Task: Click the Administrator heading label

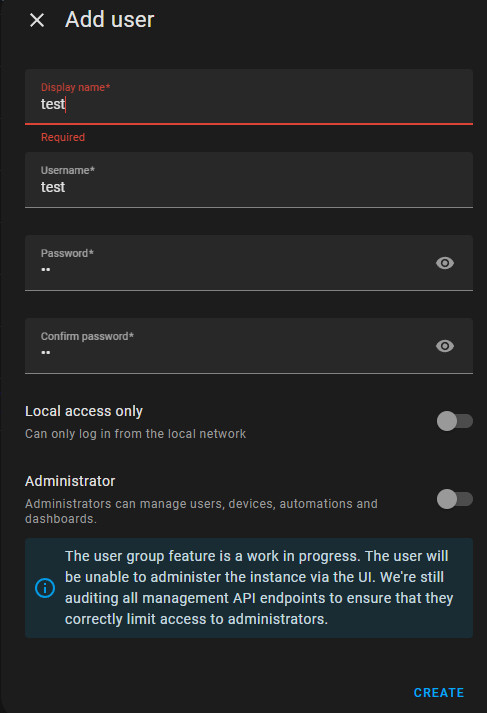Action: pos(70,481)
